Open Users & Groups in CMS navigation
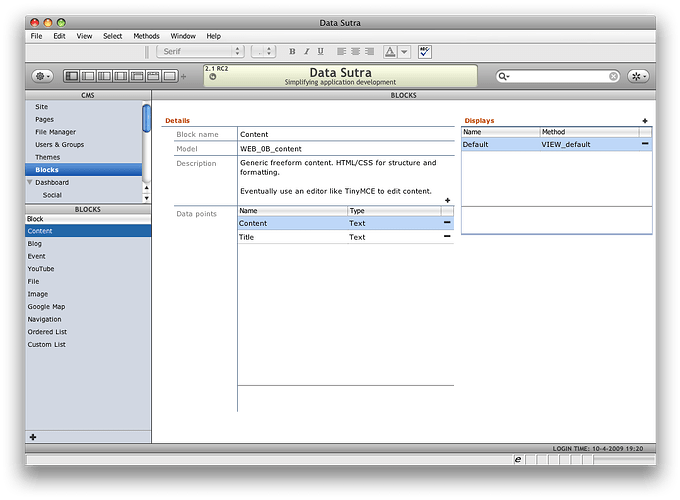 pyautogui.click(x=83, y=144)
